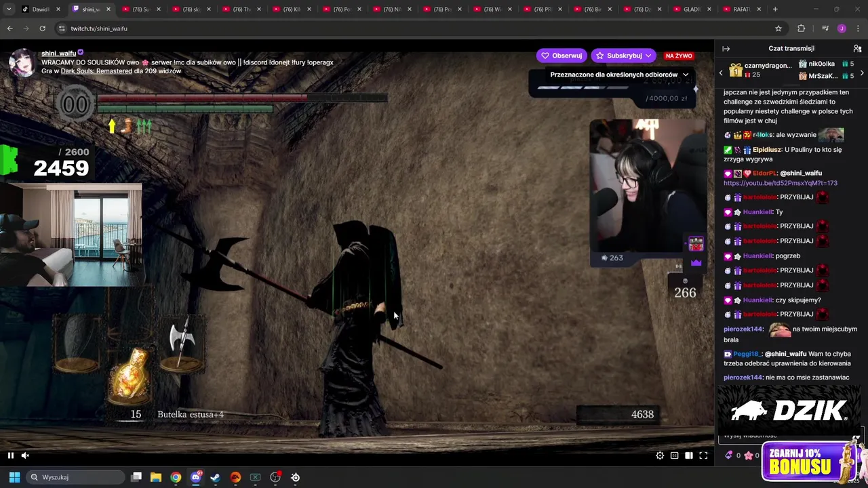Mute the stream volume
This screenshot has height=488, width=868.
25,455
